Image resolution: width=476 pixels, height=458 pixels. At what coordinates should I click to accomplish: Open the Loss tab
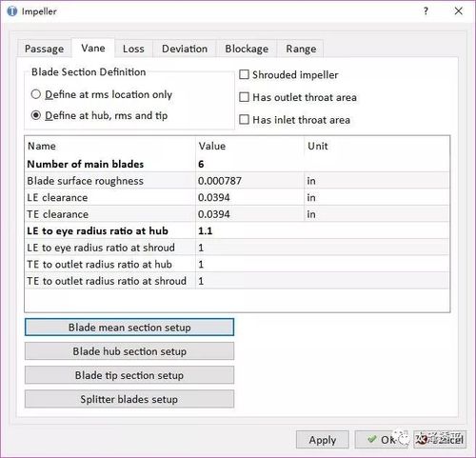tap(133, 49)
